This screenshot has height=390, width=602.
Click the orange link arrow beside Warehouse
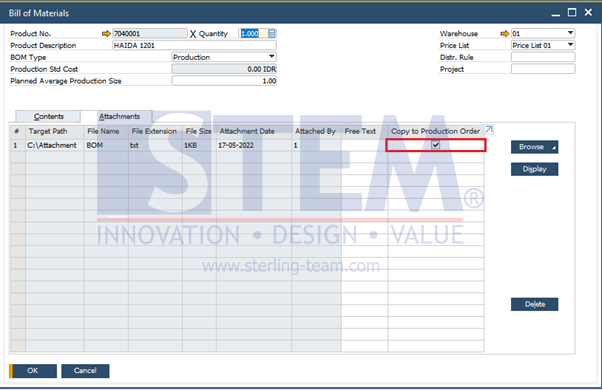pos(504,34)
